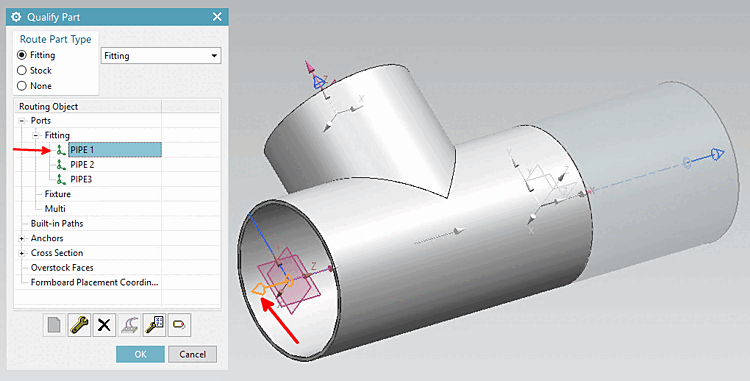This screenshot has height=381, width=750.
Task: Click the blank page New icon
Action: [x=55, y=326]
